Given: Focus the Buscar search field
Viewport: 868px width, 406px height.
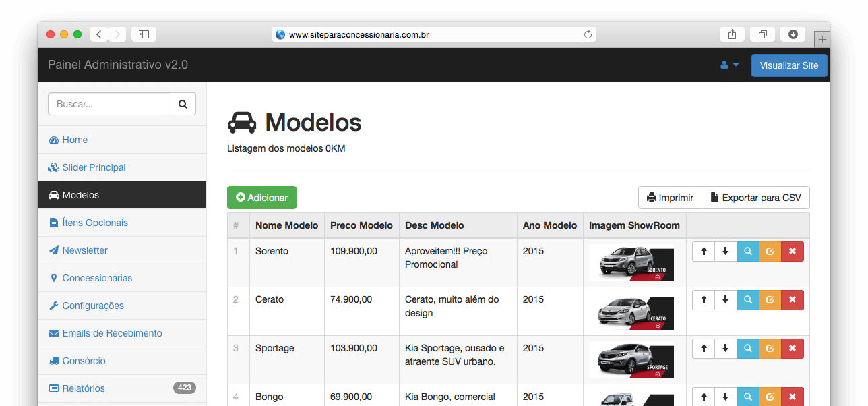Looking at the screenshot, I should coord(109,104).
